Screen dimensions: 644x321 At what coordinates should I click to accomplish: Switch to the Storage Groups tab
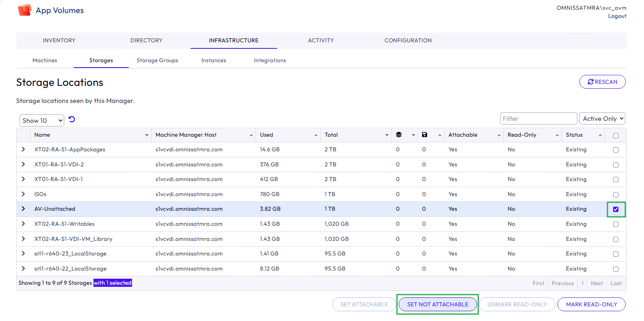coord(157,61)
